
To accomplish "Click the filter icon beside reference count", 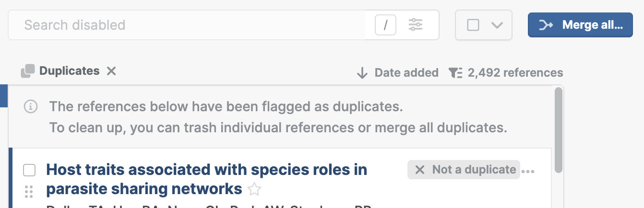I will point(455,73).
